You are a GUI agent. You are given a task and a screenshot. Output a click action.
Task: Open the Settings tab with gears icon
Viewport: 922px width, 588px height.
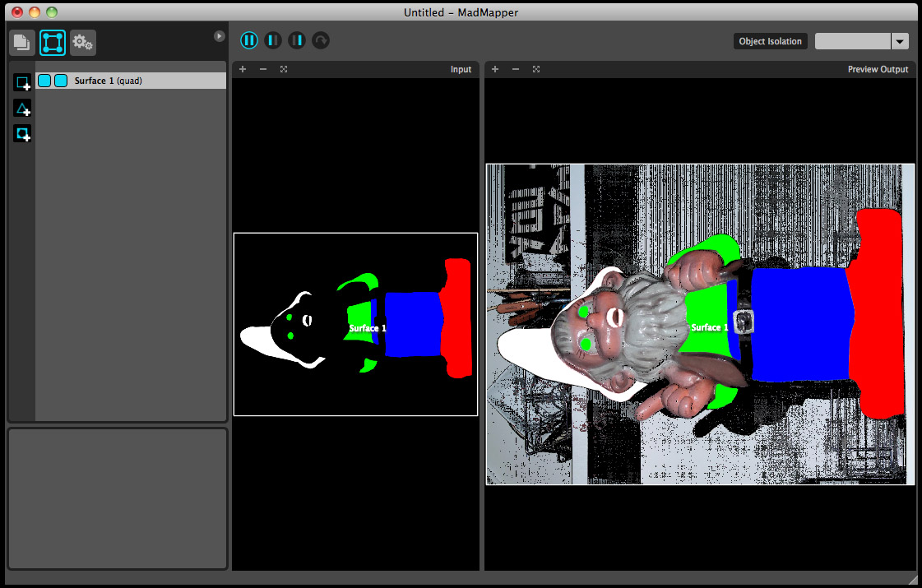(82, 42)
